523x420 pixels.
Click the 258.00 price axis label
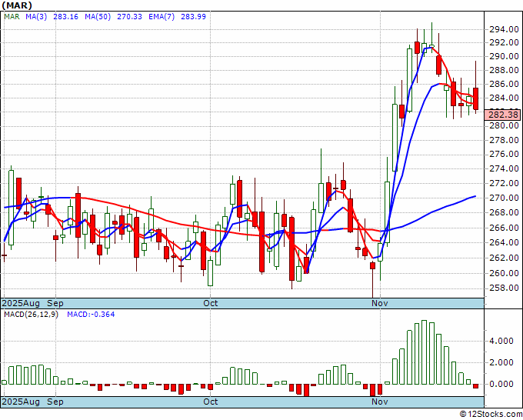point(504,288)
